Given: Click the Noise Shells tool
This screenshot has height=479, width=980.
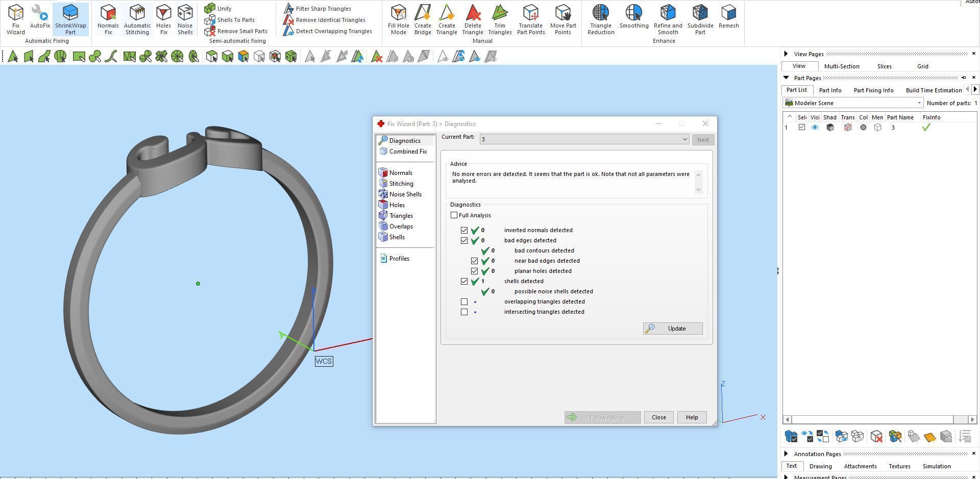Looking at the screenshot, I should click(185, 20).
